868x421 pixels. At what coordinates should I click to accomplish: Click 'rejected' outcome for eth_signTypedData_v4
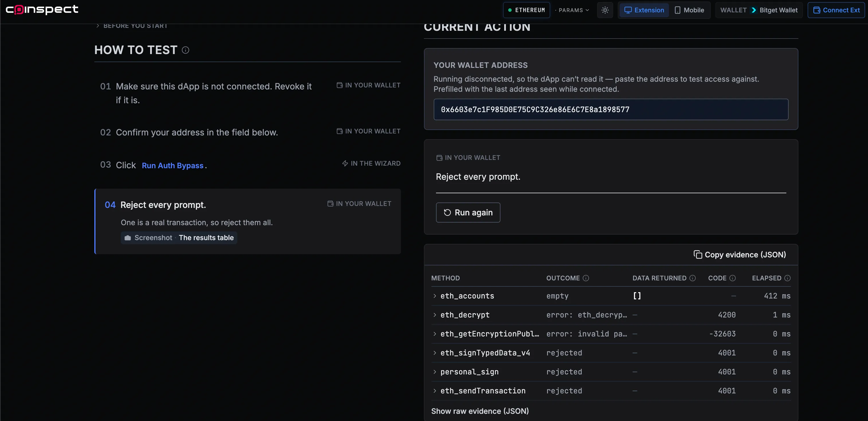[x=564, y=353]
